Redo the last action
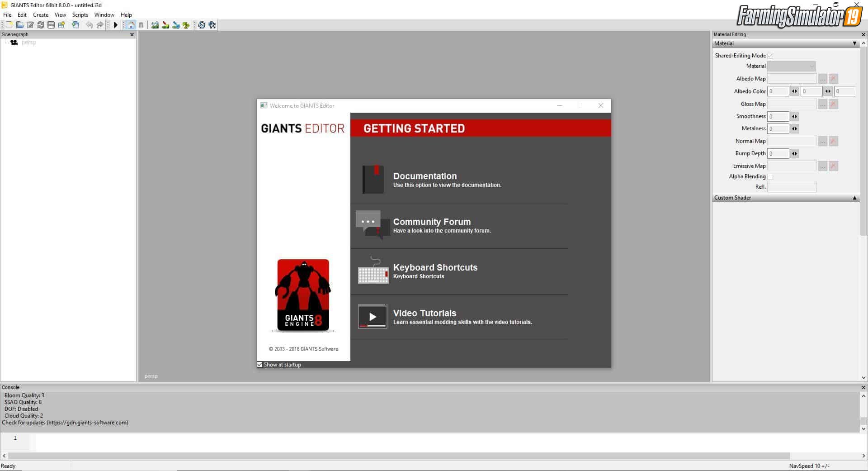Screen dimensions: 868x471 coord(99,25)
